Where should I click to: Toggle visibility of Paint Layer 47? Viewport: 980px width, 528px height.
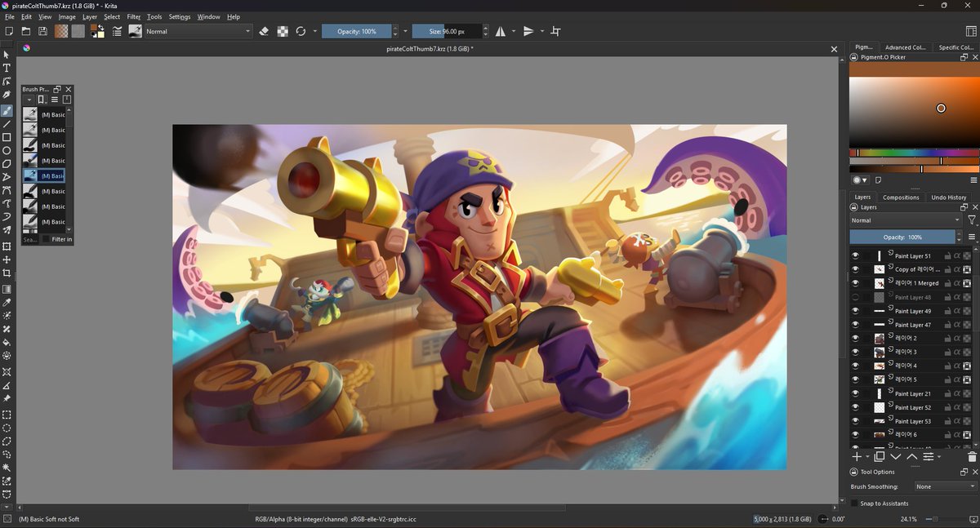[856, 325]
